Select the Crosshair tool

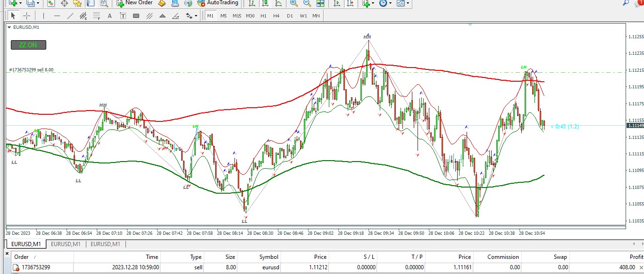(27, 16)
